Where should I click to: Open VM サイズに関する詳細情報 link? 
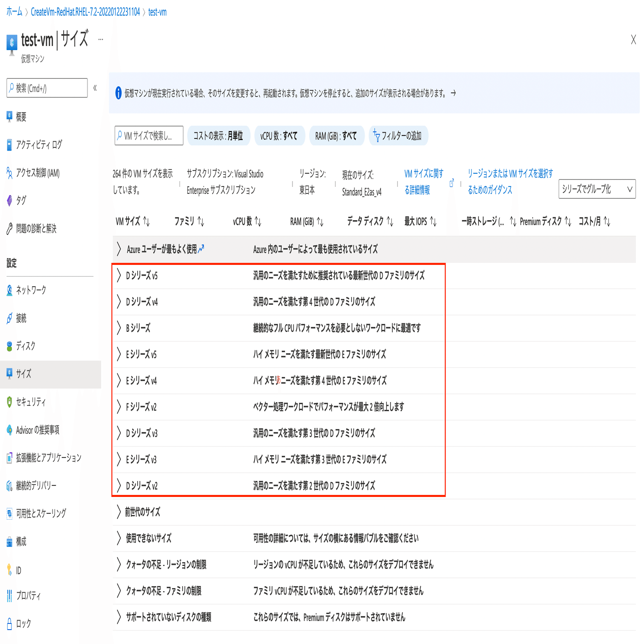(423, 182)
